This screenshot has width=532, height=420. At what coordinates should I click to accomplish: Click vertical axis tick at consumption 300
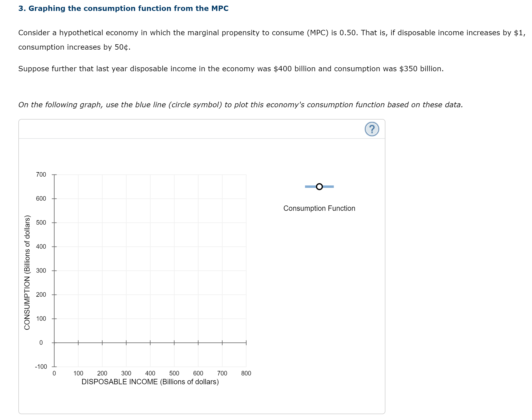click(54, 271)
